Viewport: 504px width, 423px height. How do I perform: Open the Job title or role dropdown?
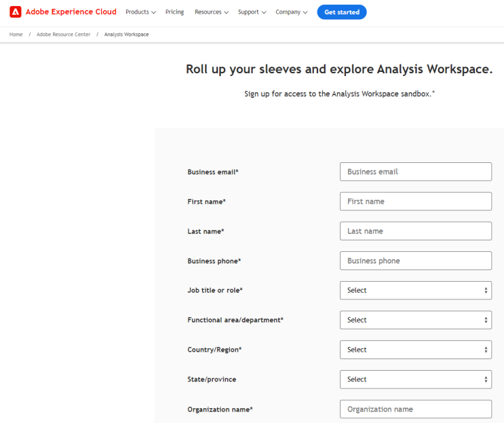tap(416, 291)
